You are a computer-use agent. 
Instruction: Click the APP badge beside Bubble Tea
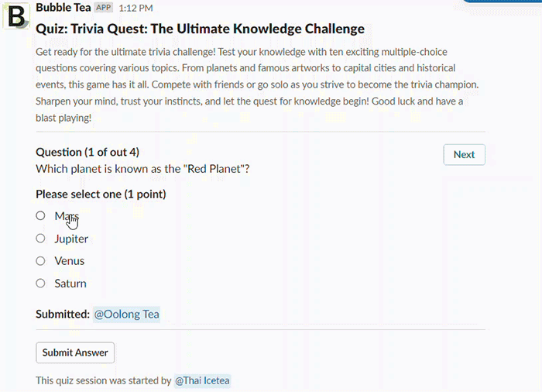pos(103,7)
